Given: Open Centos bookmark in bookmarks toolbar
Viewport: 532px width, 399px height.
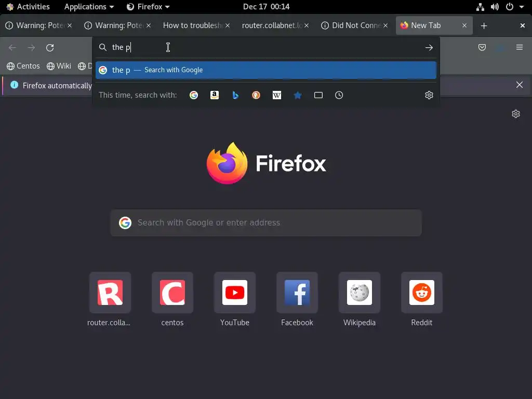Looking at the screenshot, I should pos(23,66).
